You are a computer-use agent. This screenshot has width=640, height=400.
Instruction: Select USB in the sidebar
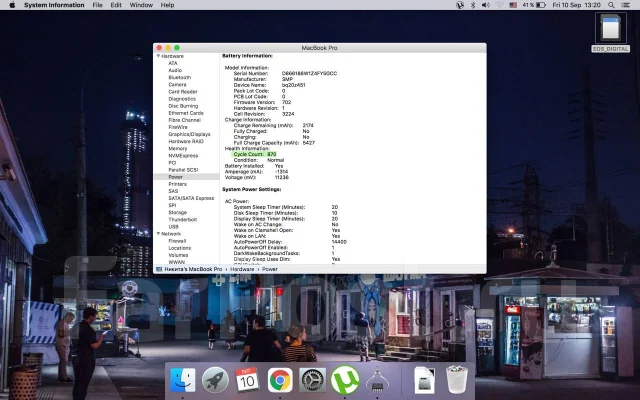[173, 227]
